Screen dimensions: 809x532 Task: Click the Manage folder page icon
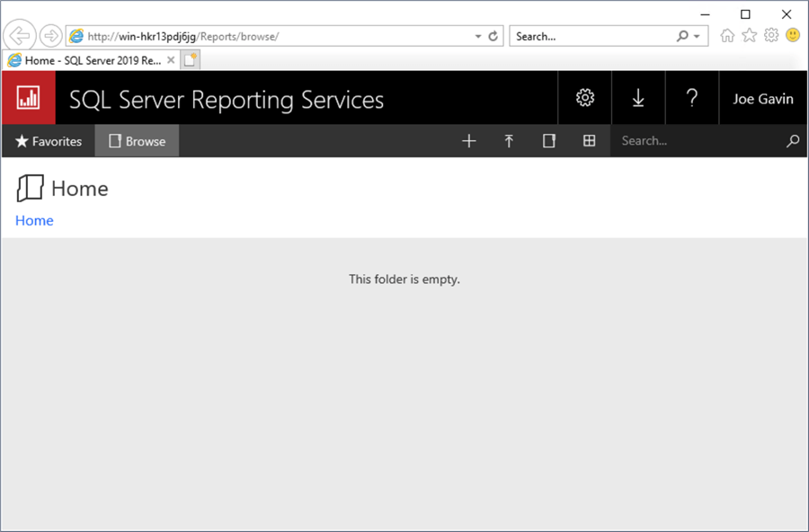coord(549,141)
